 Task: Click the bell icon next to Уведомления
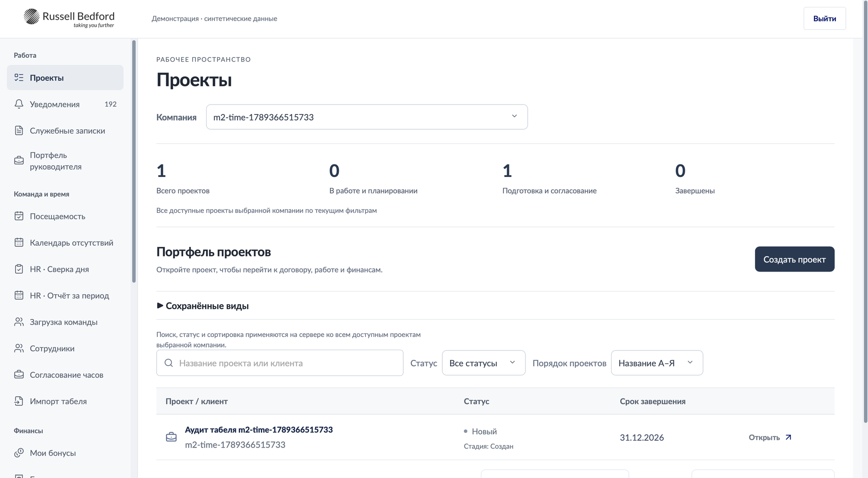point(19,104)
